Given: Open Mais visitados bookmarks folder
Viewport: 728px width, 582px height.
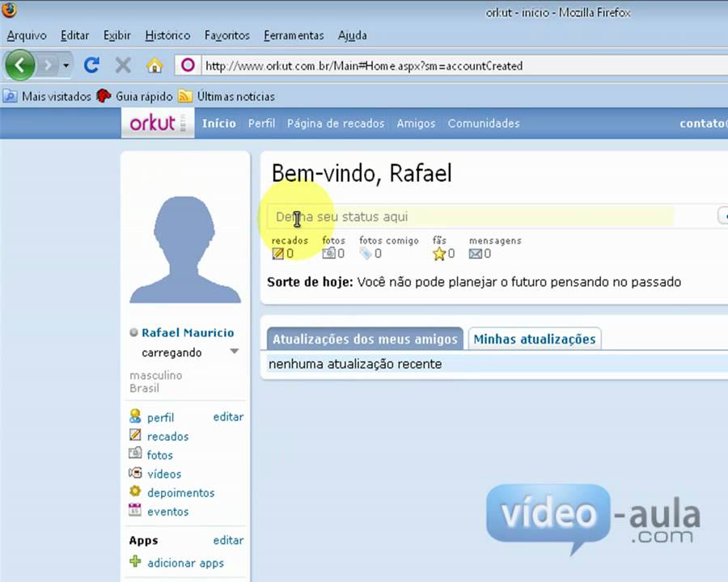Looking at the screenshot, I should [48, 96].
